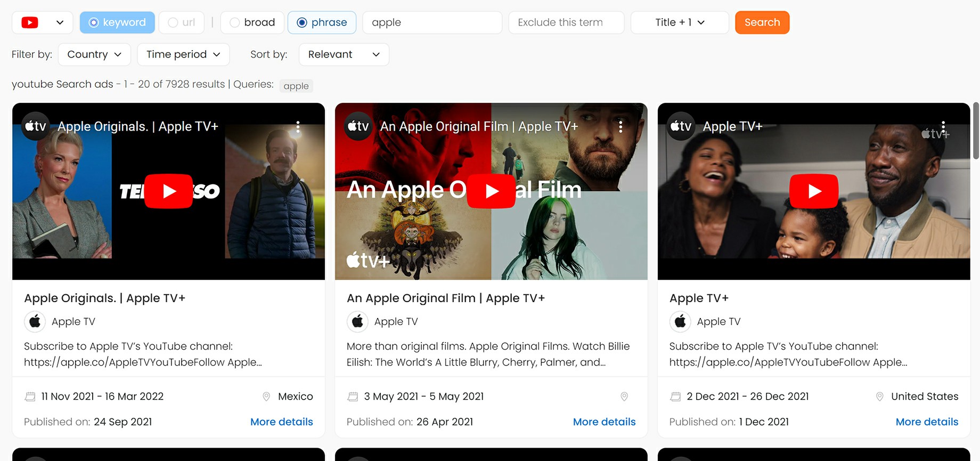The image size is (980, 461).
Task: Click the location pin icon next to United States
Action: (880, 397)
